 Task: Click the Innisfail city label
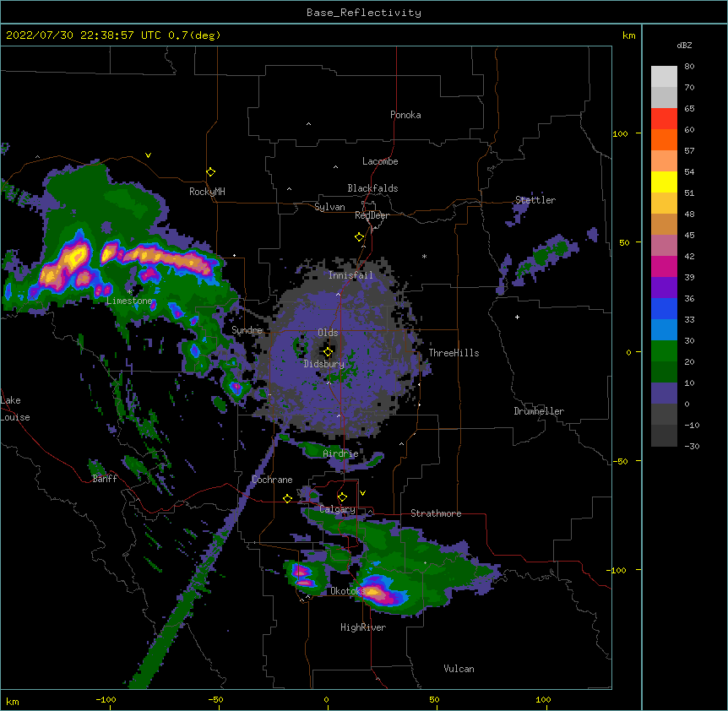(350, 275)
